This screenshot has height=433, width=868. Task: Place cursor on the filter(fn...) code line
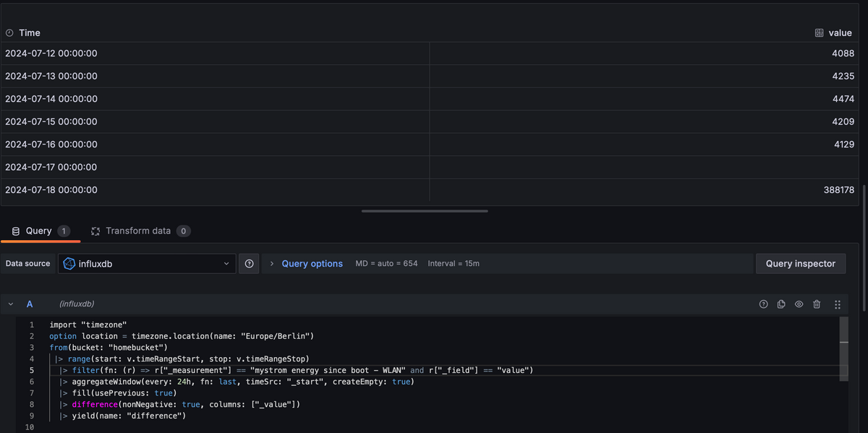(297, 371)
